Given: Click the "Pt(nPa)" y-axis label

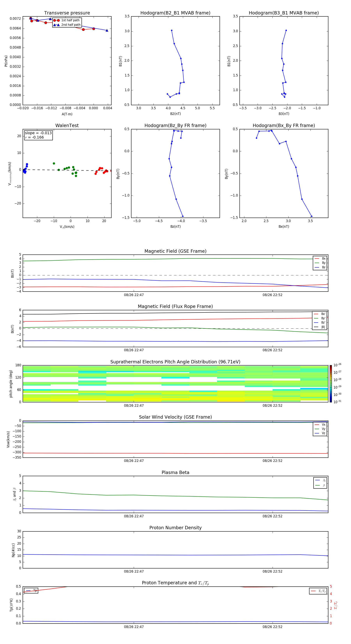Looking at the screenshot, I should coord(6,61).
